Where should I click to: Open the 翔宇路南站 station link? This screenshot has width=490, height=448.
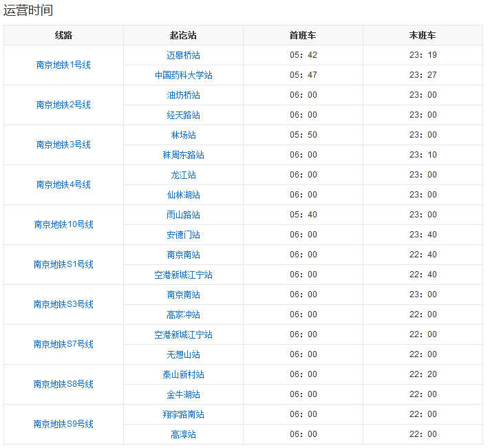point(183,414)
